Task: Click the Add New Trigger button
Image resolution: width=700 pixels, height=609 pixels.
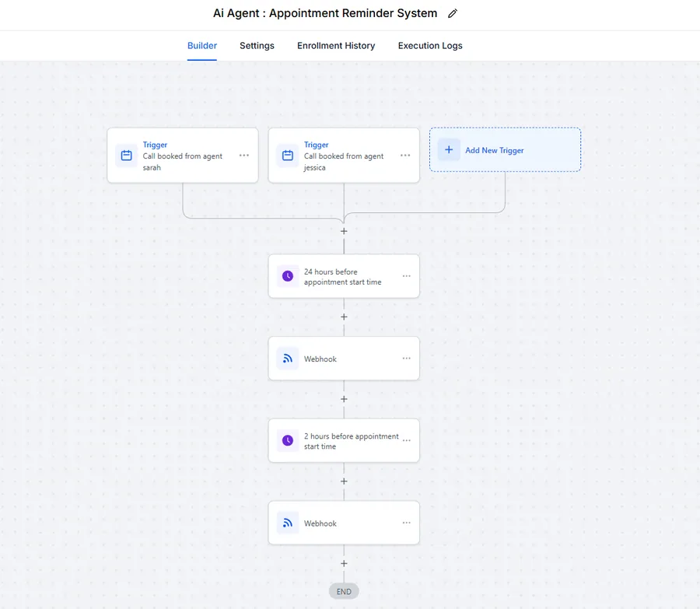Action: [x=505, y=149]
